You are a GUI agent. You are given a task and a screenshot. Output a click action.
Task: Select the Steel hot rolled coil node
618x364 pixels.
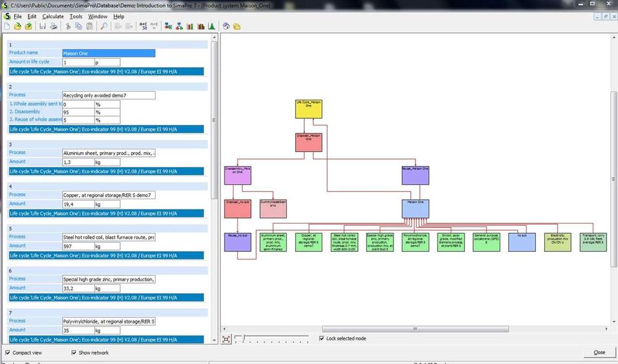[345, 242]
